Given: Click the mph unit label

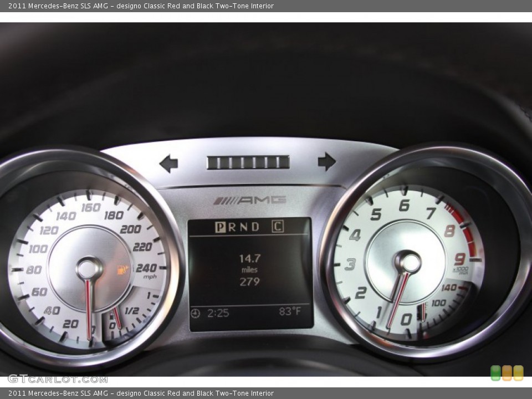Looking at the screenshot, I should 150,277.
